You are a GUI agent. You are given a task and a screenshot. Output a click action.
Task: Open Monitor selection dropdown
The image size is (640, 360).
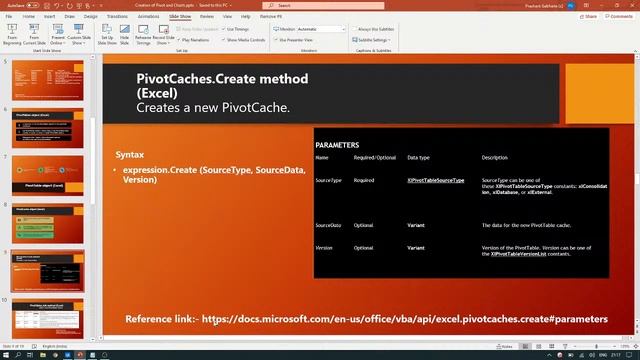(x=321, y=29)
